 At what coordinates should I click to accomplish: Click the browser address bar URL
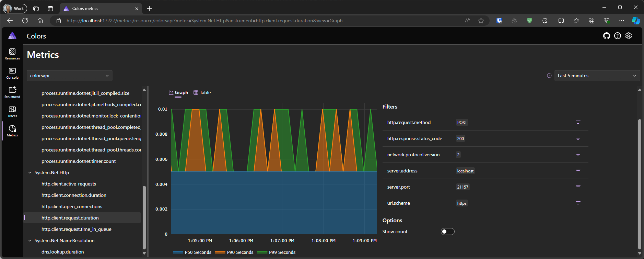(x=204, y=21)
